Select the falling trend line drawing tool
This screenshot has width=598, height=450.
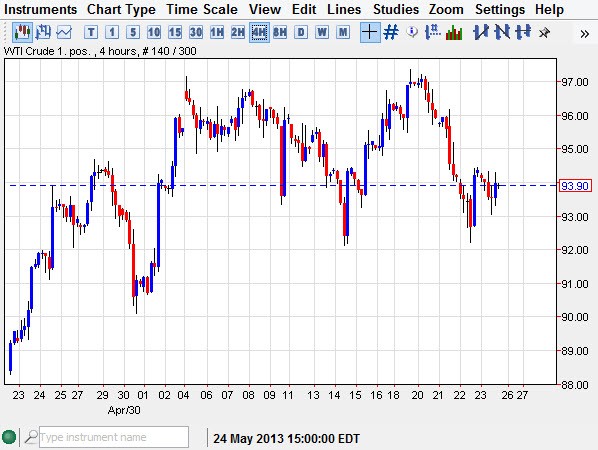tap(502, 32)
